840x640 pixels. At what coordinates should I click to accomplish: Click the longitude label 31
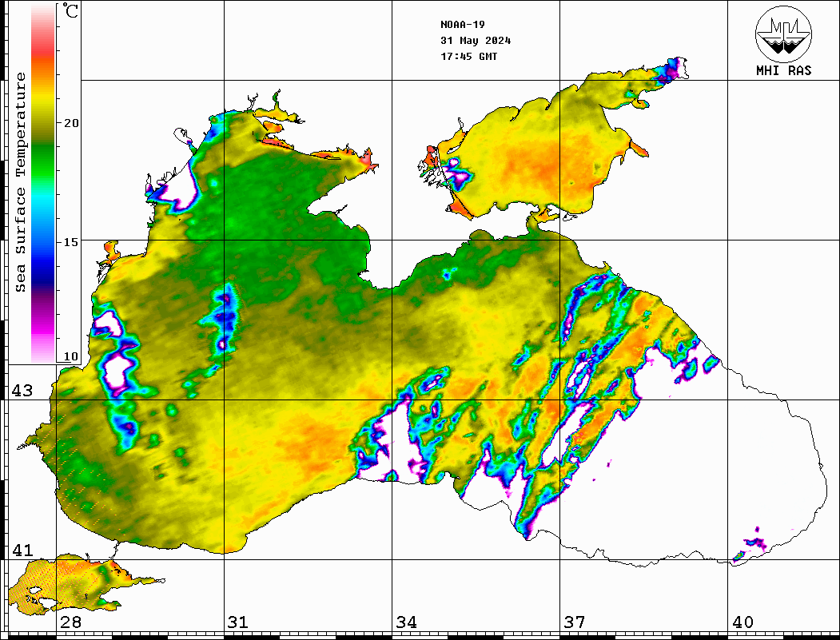[238, 622]
